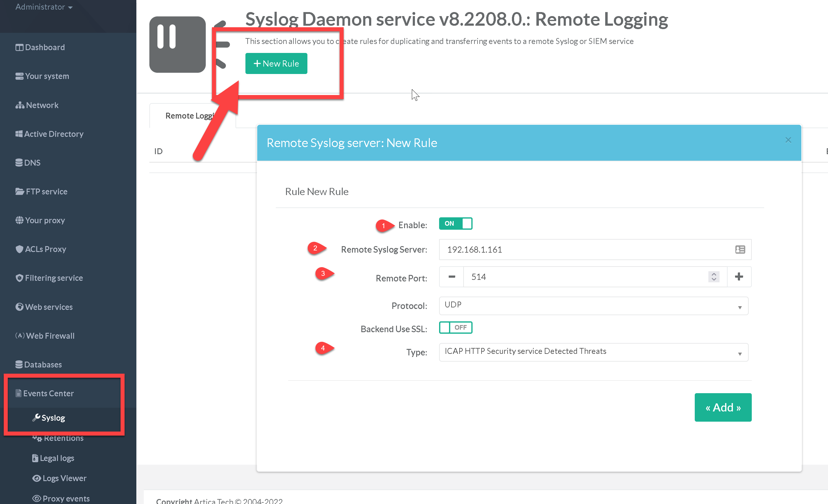The width and height of the screenshot is (828, 504).
Task: Click the address card icon in server field
Action: [740, 250]
